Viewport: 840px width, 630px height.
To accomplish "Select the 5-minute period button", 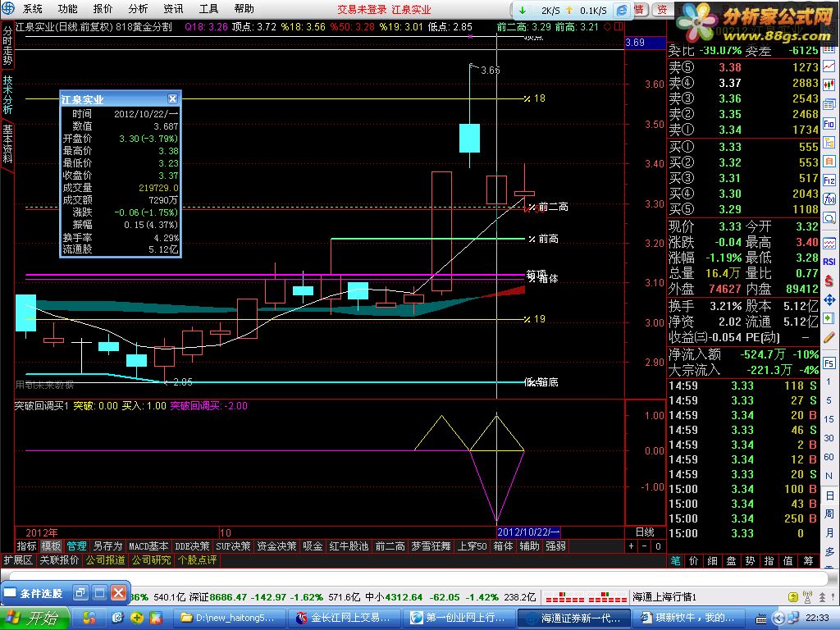I will tap(829, 400).
